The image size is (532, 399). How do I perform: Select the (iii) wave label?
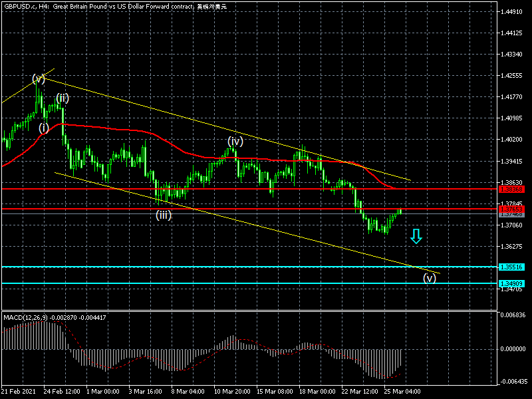[x=164, y=215]
